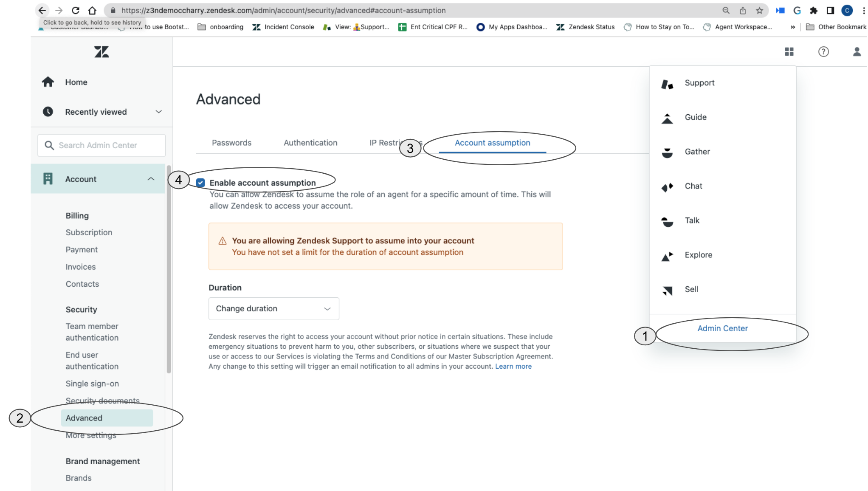Click the Guide product icon
The image size is (868, 491).
pyautogui.click(x=667, y=118)
